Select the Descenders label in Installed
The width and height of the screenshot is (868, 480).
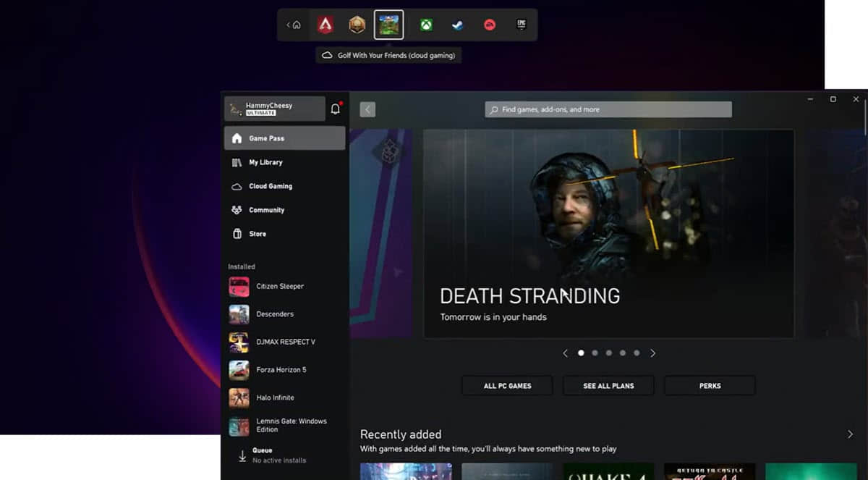[275, 314]
